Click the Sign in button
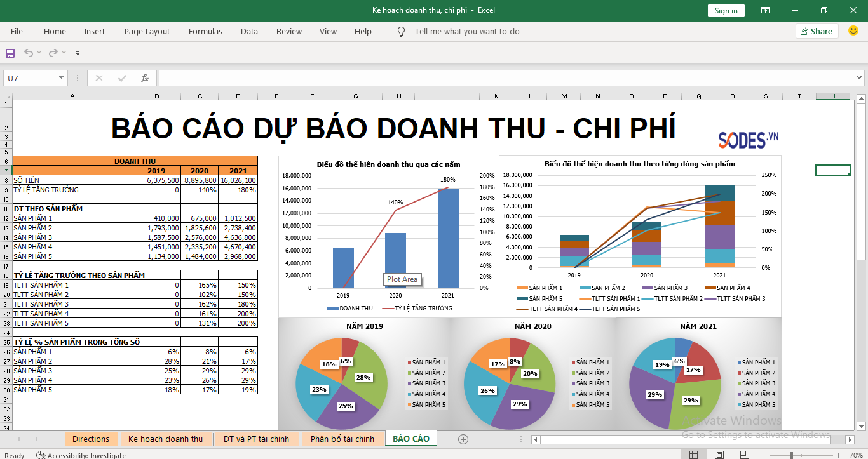This screenshot has width=868, height=459. pyautogui.click(x=726, y=10)
